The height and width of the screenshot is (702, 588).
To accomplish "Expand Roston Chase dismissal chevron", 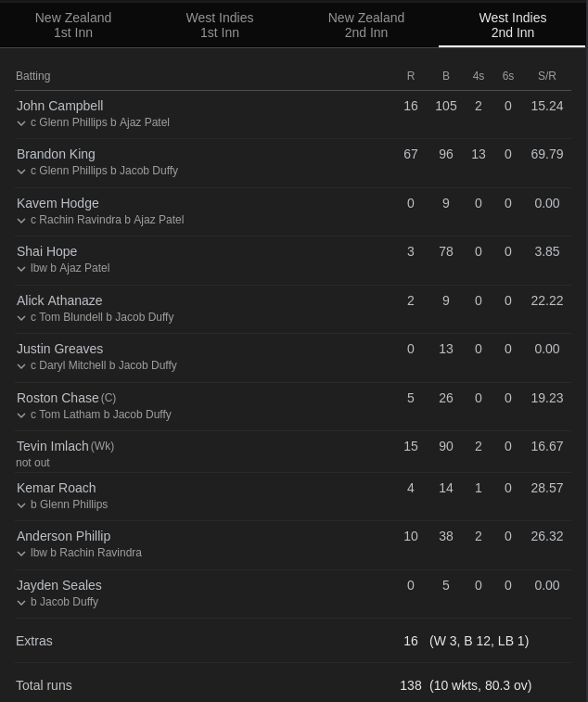I will [x=21, y=415].
